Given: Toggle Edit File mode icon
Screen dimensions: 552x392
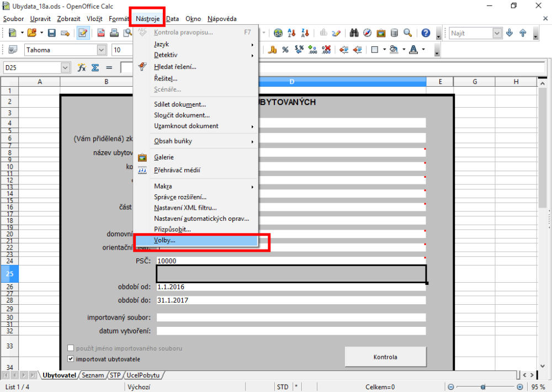Looking at the screenshot, I should [x=83, y=33].
